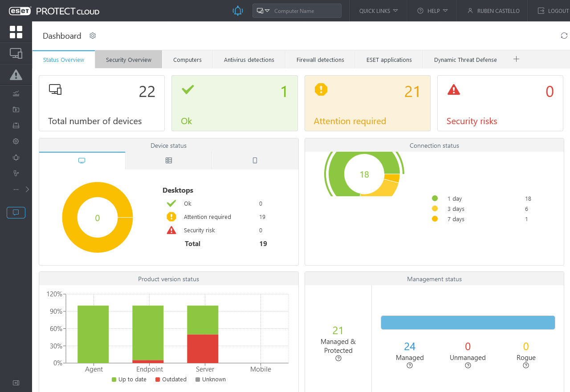Add a new dashboard tab with plus
The height and width of the screenshot is (392, 570).
point(516,59)
